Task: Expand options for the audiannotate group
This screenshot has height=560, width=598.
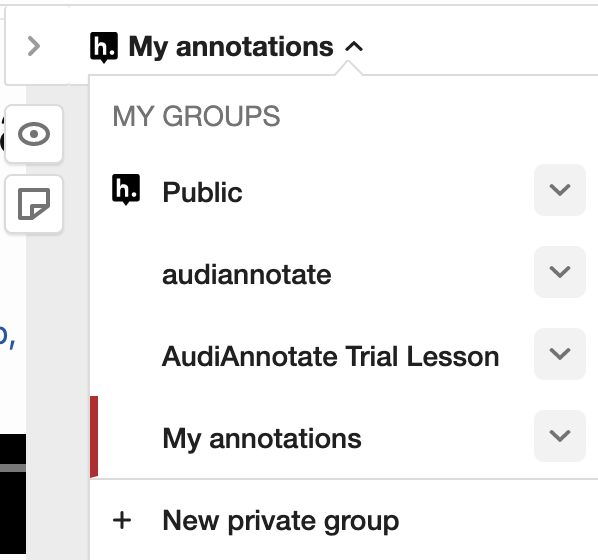Action: [x=559, y=272]
